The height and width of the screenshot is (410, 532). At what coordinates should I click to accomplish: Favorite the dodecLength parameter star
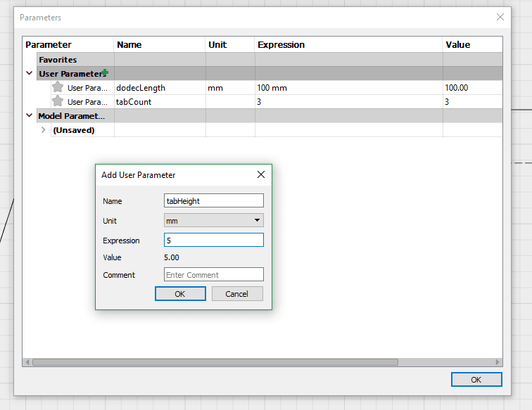pos(58,87)
